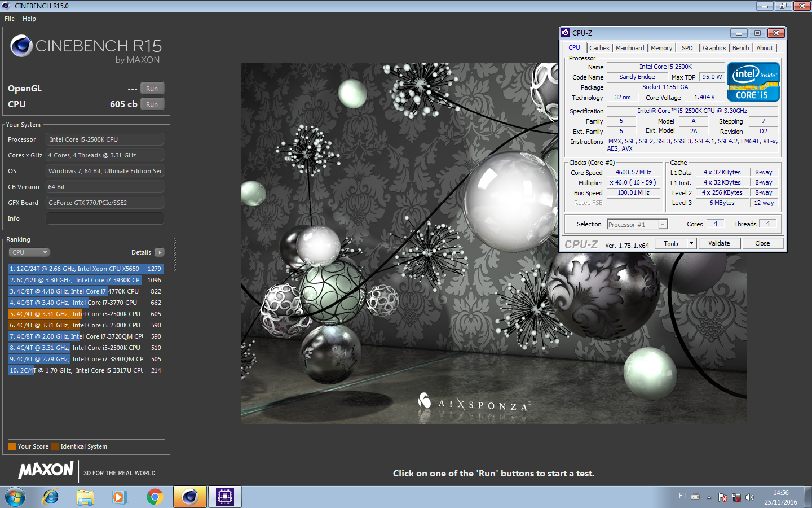The image size is (812, 508).
Task: Select ranking row with score 510
Action: (86, 348)
